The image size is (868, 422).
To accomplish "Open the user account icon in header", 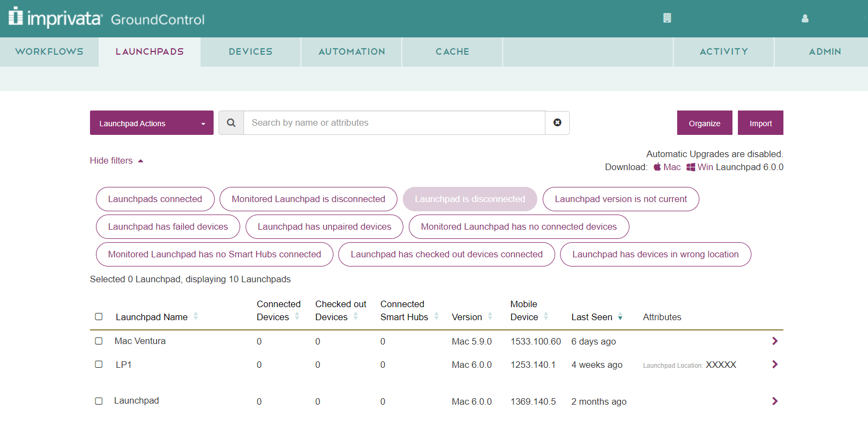I will point(805,18).
